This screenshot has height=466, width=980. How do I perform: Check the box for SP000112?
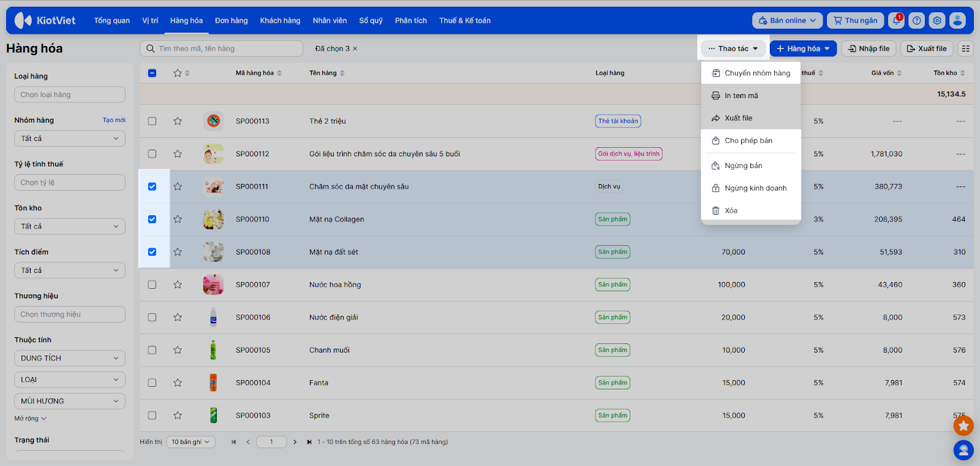coord(153,154)
